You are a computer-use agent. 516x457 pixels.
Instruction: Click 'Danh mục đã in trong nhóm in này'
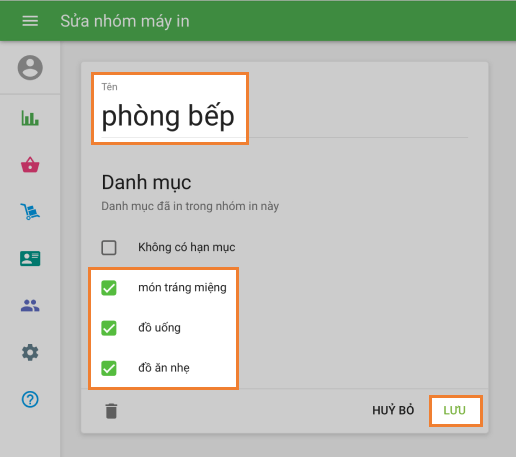tap(190, 206)
